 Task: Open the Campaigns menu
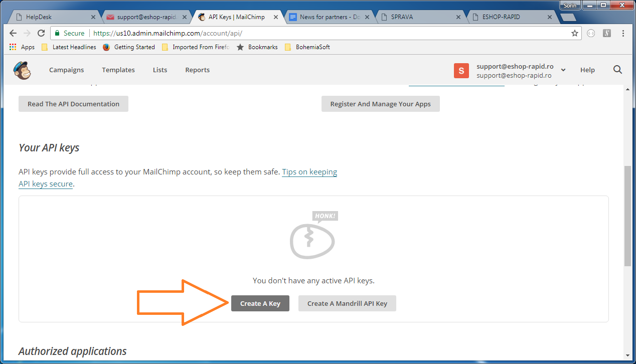(x=67, y=70)
